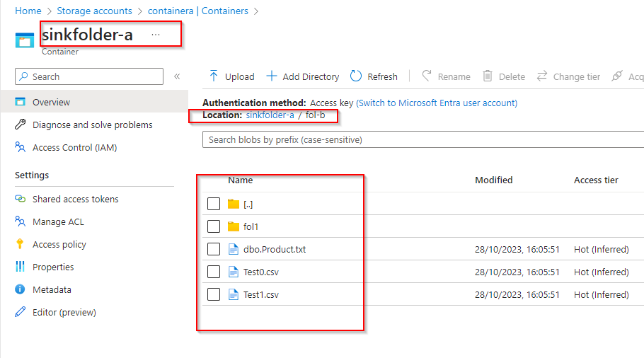
Task: Switch to Microsoft Entra user account
Action: coord(437,103)
